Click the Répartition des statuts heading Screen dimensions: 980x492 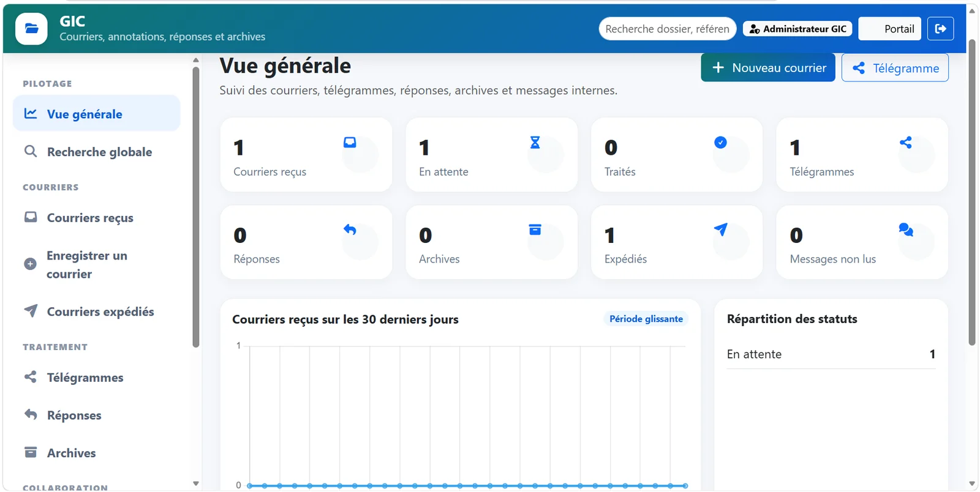[x=792, y=319]
